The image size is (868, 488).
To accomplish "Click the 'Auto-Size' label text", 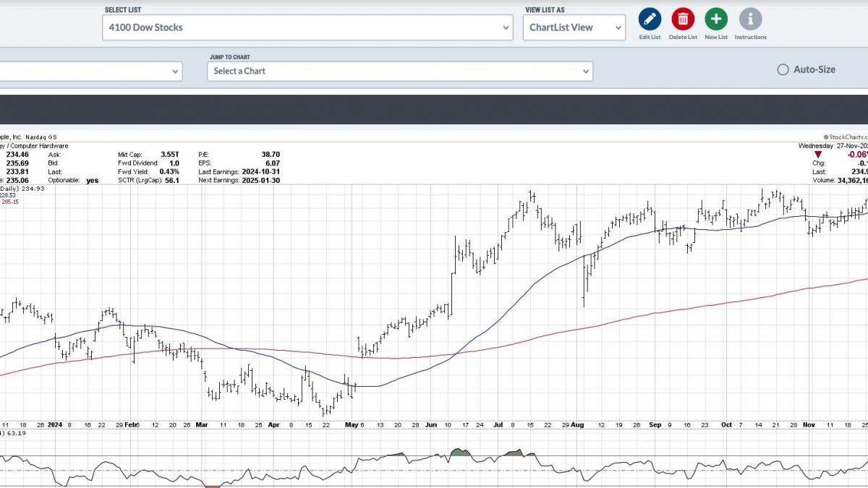I will click(x=814, y=69).
